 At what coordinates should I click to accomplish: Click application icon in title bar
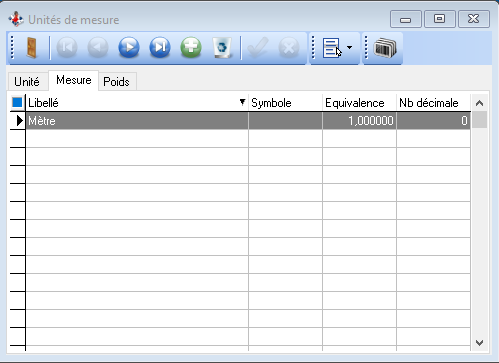pos(16,19)
